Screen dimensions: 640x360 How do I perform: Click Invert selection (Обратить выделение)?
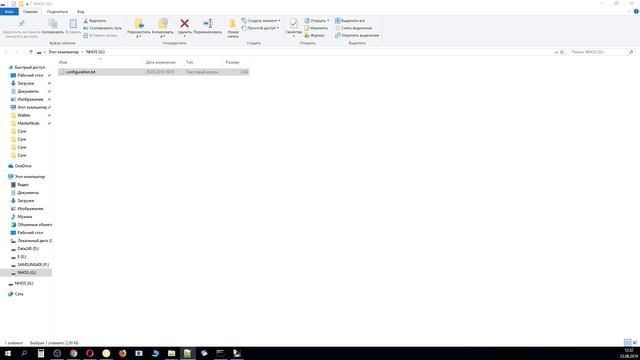click(357, 36)
